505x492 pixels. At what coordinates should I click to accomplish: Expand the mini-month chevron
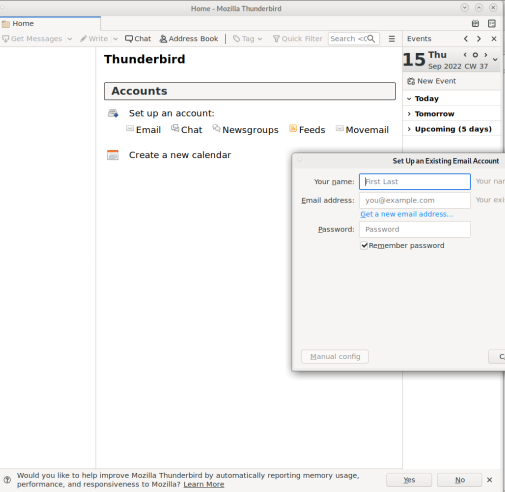pos(495,60)
